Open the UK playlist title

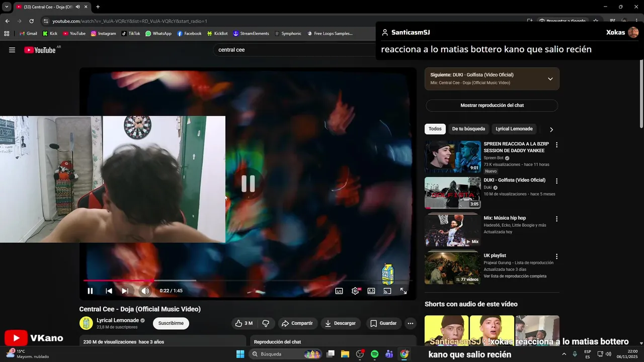tap(495, 255)
